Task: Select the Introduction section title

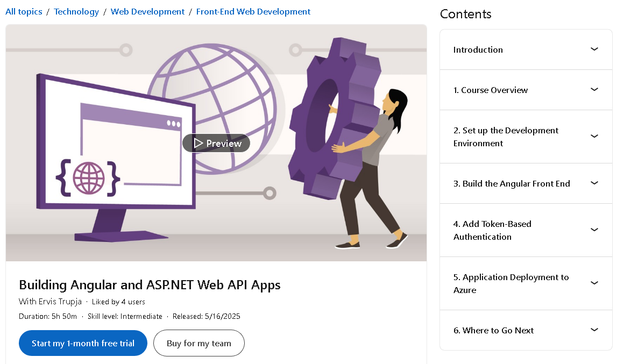Action: 478,49
